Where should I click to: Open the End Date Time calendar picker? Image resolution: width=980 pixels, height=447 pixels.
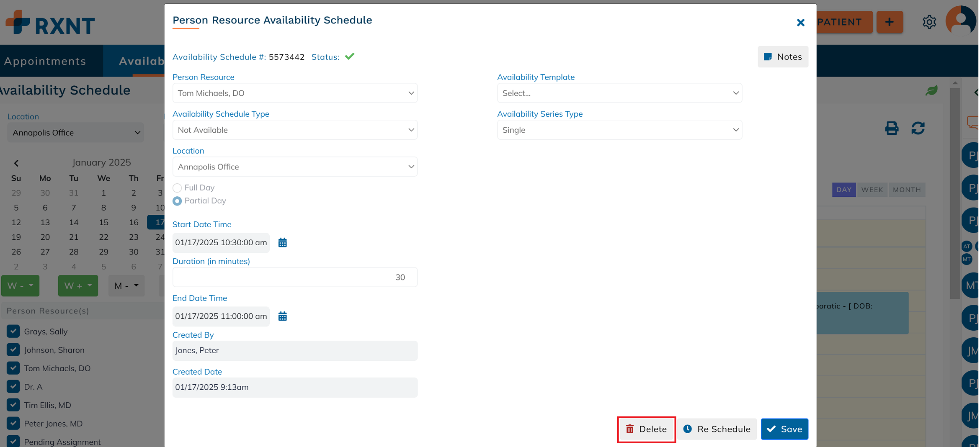click(283, 316)
